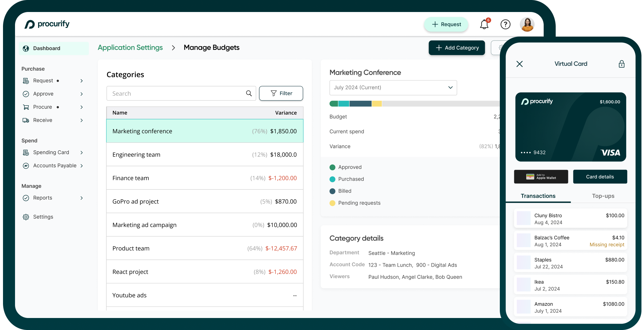Click the Reports icon in sidebar
644x330 pixels.
click(26, 198)
